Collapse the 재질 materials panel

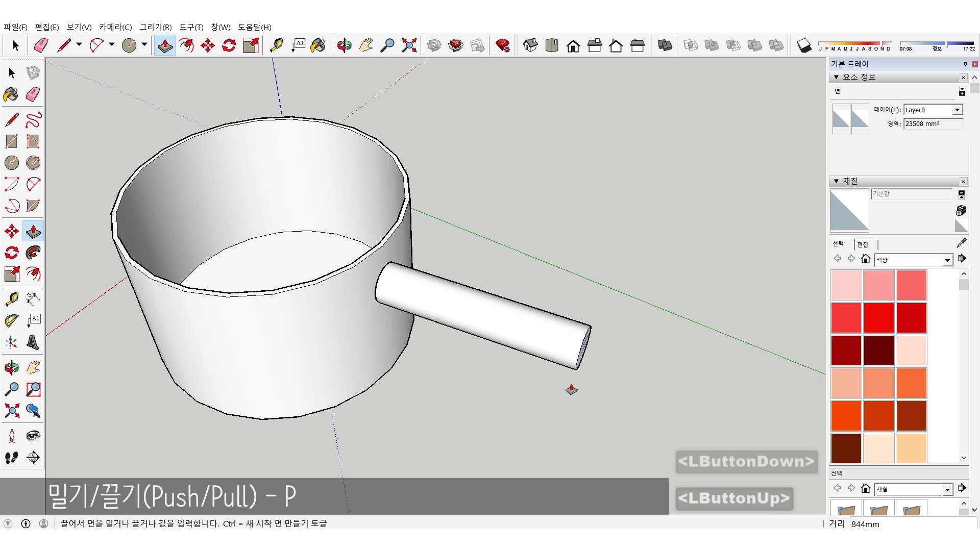point(836,181)
